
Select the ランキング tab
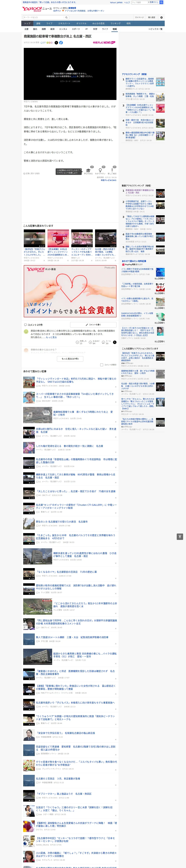tap(115, 24)
